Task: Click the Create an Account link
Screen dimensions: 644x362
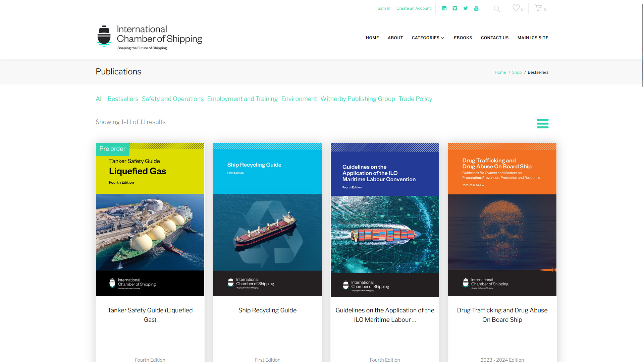Action: click(x=413, y=8)
